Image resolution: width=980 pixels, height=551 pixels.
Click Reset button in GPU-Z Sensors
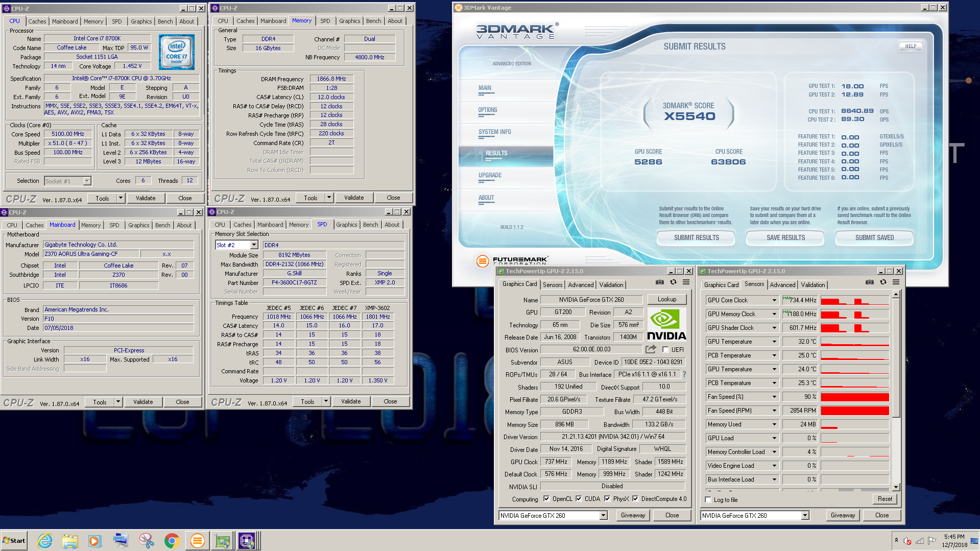point(885,499)
